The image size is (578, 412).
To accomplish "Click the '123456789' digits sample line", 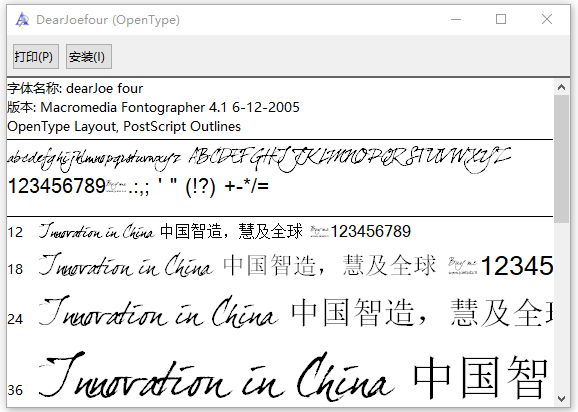I will pos(138,186).
